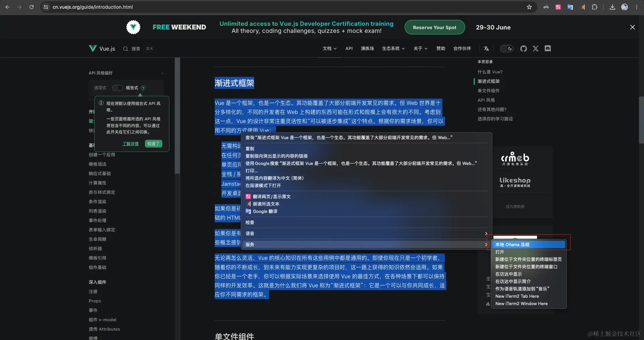Click the browser back arrow
The width and height of the screenshot is (644, 340).
tap(7, 7)
